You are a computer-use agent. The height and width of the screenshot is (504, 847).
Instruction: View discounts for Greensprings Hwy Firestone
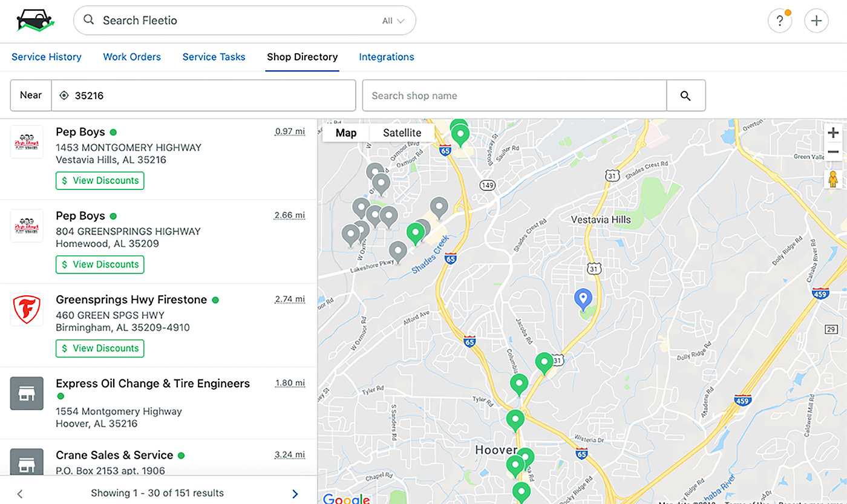click(x=100, y=349)
